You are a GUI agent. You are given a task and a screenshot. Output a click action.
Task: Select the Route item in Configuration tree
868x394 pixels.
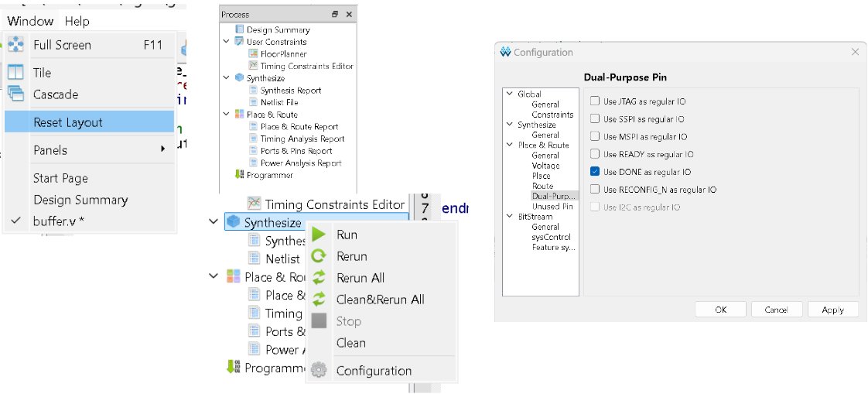click(542, 186)
